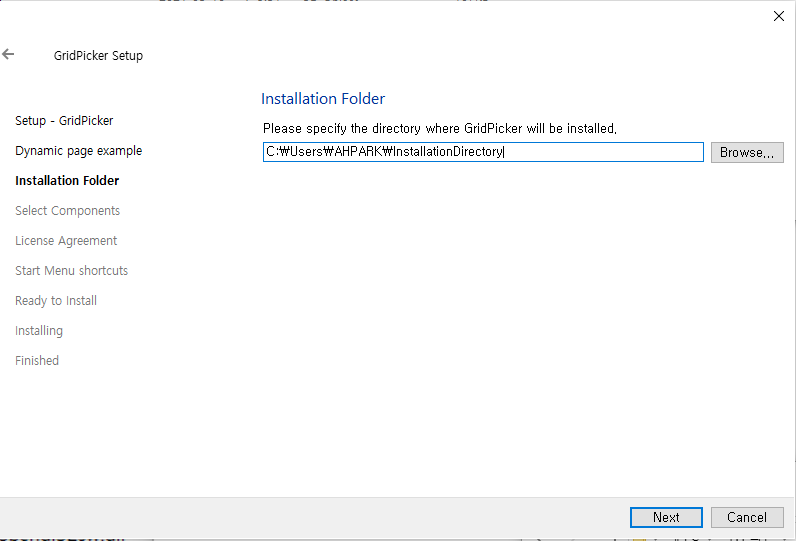Select the 'License Agreement' step

[66, 241]
